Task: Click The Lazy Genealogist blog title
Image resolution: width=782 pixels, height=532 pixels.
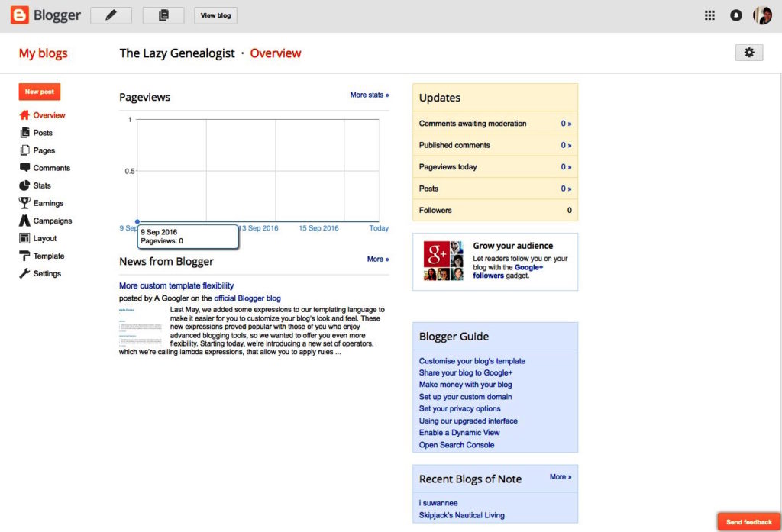Action: [x=177, y=53]
